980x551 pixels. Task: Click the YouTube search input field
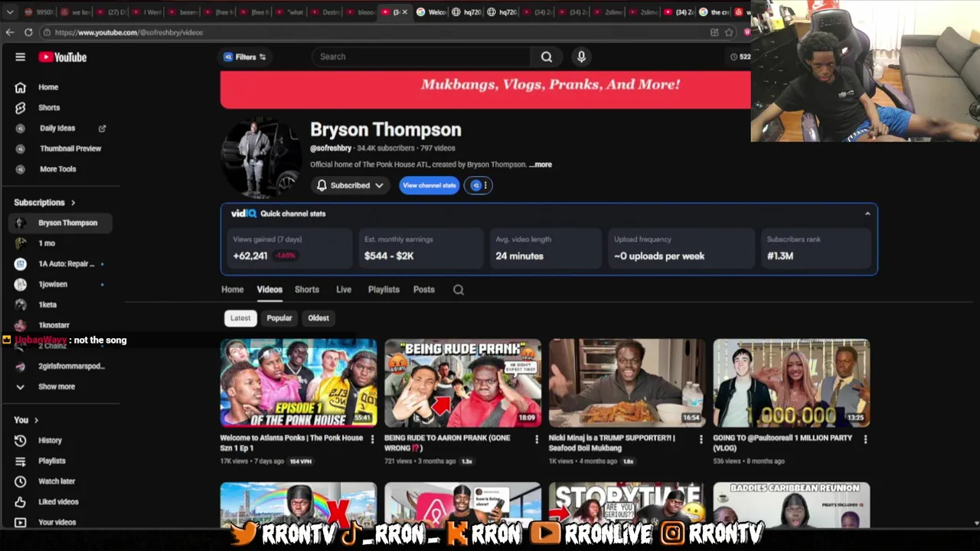pos(421,57)
